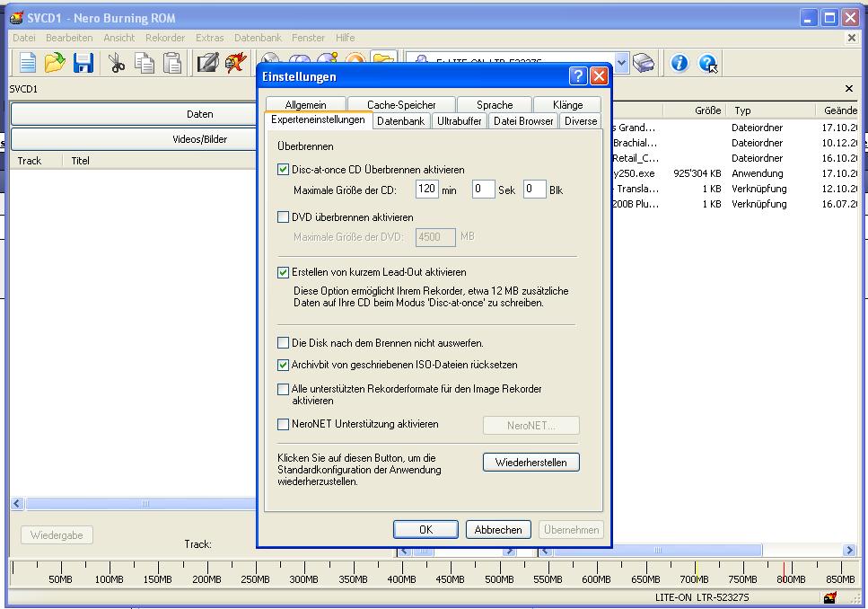Click the New compilation document icon
Screen dimensions: 868x609
[28, 63]
